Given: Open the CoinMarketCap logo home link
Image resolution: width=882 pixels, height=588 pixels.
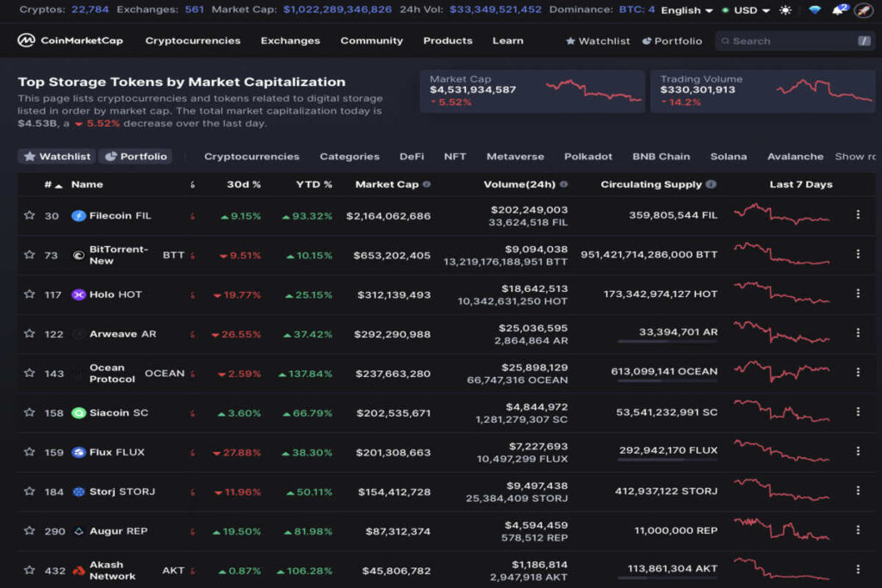Looking at the screenshot, I should 71,40.
